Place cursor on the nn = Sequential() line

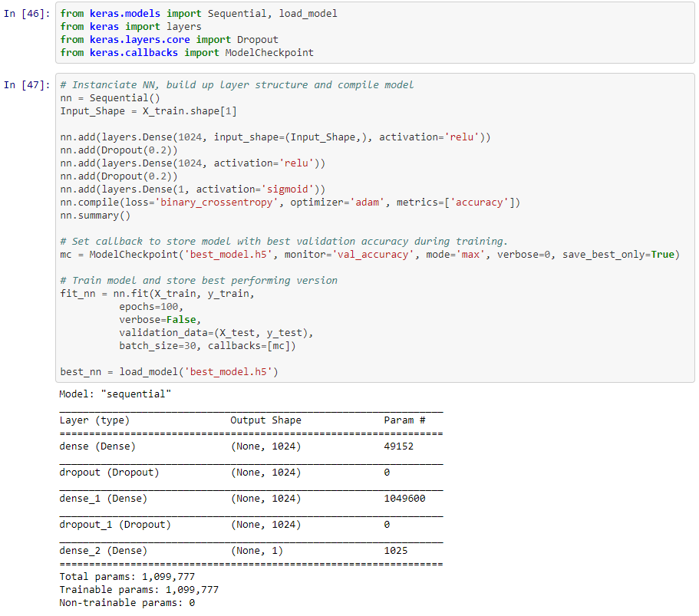[110, 98]
